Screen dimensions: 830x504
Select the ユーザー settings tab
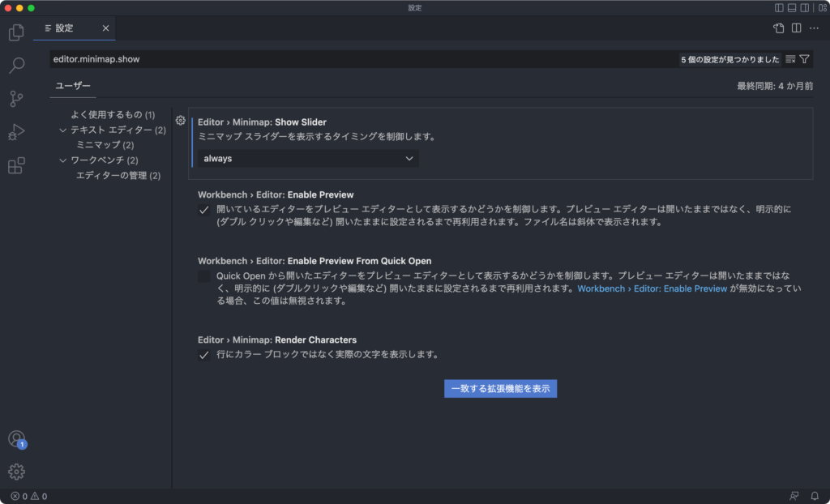(73, 86)
